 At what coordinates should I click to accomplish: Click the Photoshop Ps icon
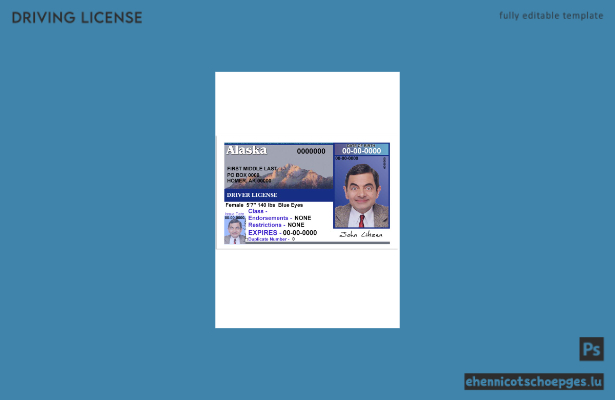(591, 349)
